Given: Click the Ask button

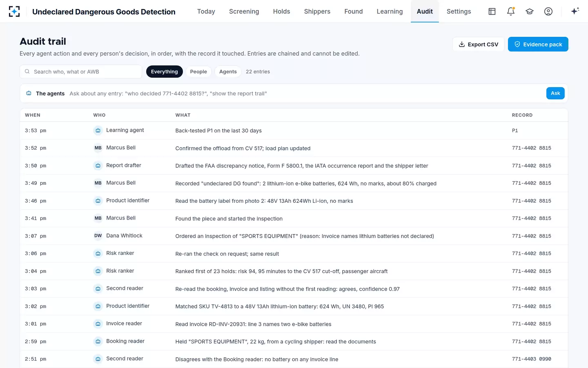Looking at the screenshot, I should click(555, 93).
